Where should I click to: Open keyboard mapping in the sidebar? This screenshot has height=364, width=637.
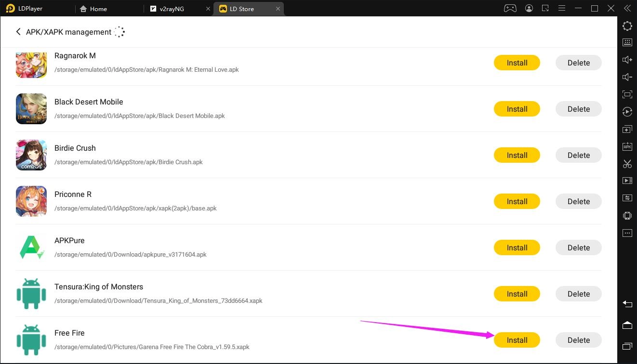click(x=627, y=42)
